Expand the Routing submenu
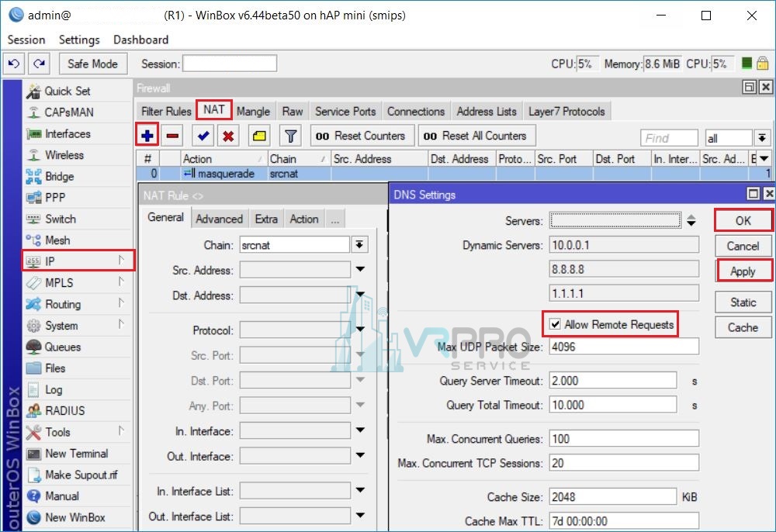 click(x=121, y=303)
